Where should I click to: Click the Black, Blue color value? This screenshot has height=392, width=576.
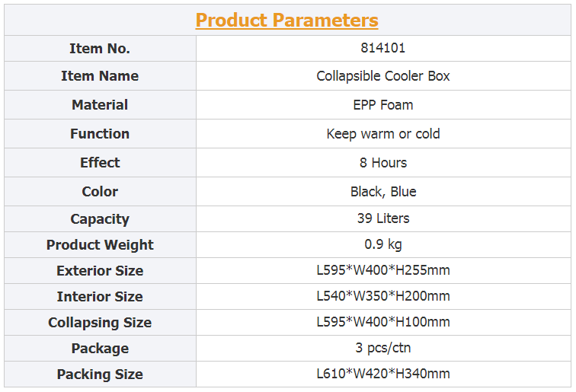[x=382, y=192]
